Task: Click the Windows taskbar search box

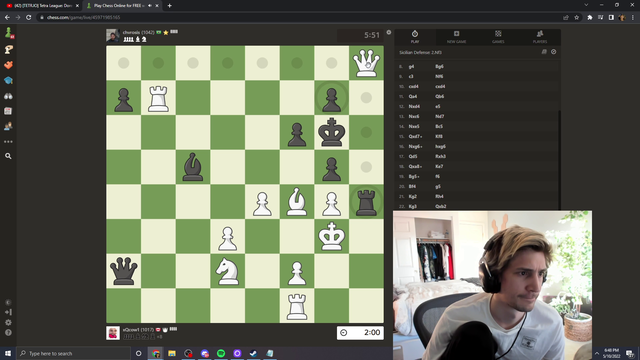Action: 73,353
